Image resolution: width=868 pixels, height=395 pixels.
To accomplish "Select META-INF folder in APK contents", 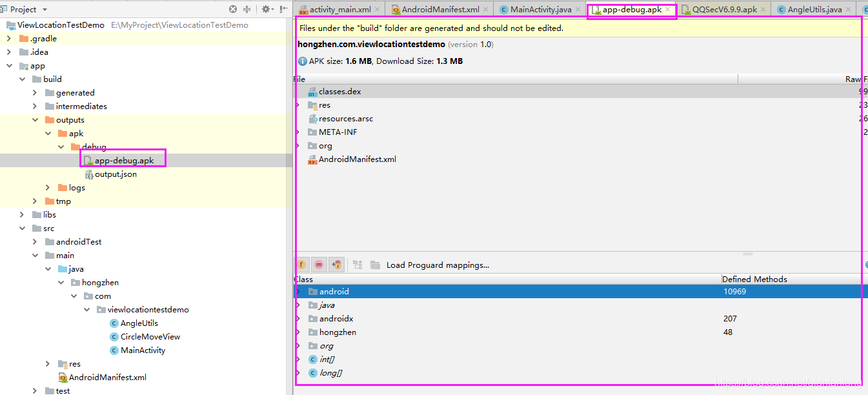I will tap(338, 132).
